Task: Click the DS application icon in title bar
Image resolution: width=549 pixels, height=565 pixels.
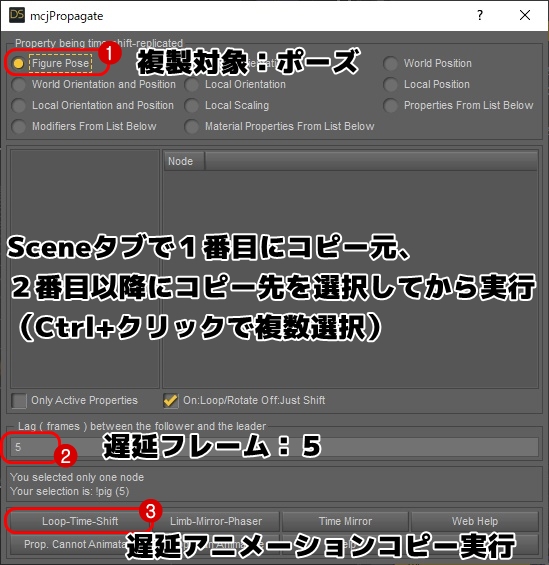Action: pyautogui.click(x=17, y=15)
